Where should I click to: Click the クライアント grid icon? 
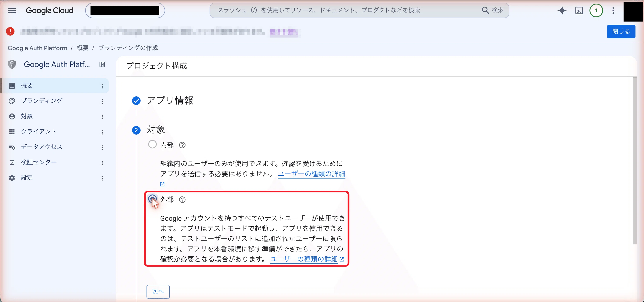pyautogui.click(x=12, y=132)
